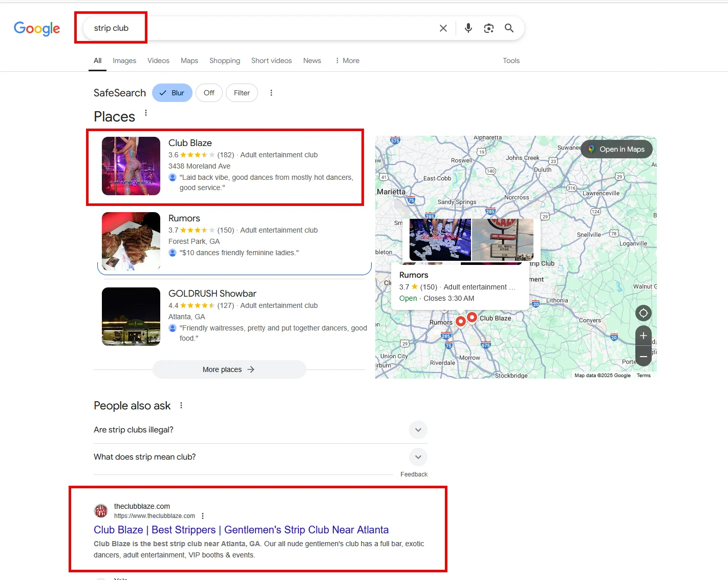Switch to the Images tab
This screenshot has height=580, width=728.
coord(124,60)
